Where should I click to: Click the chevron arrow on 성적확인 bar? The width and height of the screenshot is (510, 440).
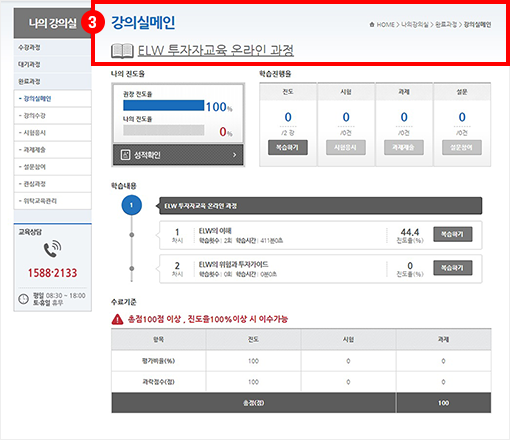235,155
